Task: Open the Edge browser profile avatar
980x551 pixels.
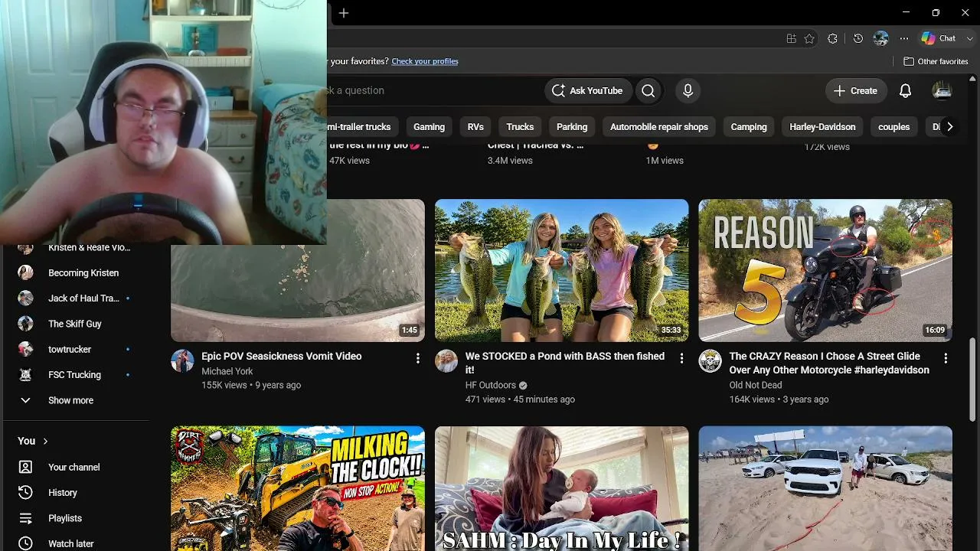Action: tap(881, 38)
